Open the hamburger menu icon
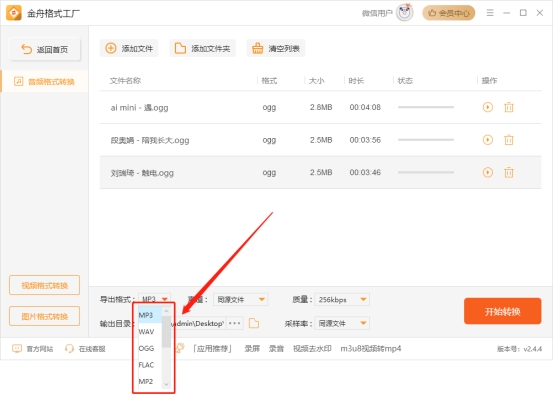Screen dimensions: 554x395 click(x=490, y=13)
